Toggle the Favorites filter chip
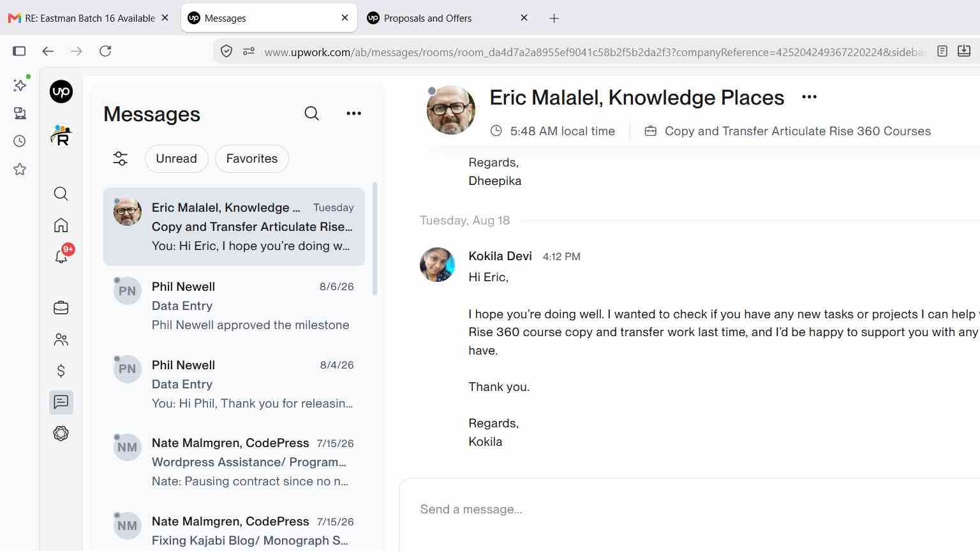This screenshot has height=551, width=980. tap(252, 159)
